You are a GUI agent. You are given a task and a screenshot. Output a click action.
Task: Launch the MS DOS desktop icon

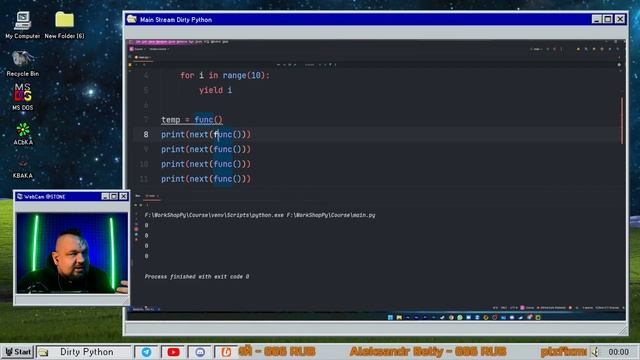(x=22, y=97)
